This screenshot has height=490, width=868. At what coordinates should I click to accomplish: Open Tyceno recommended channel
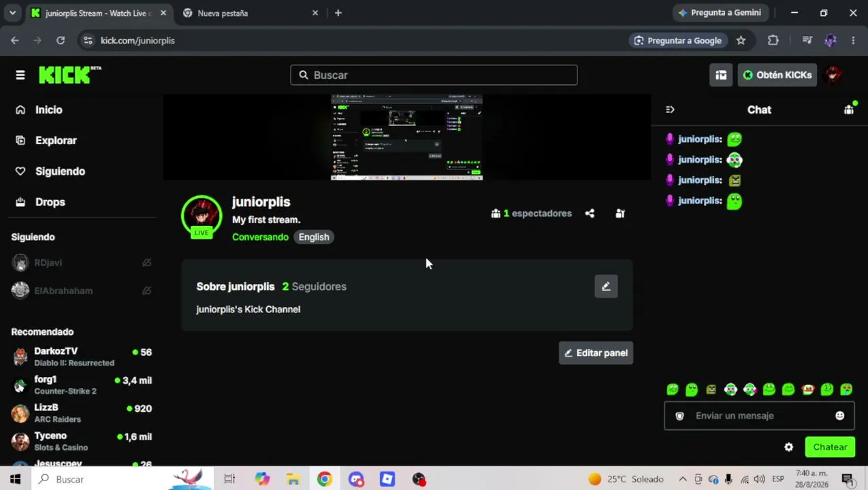point(82,442)
